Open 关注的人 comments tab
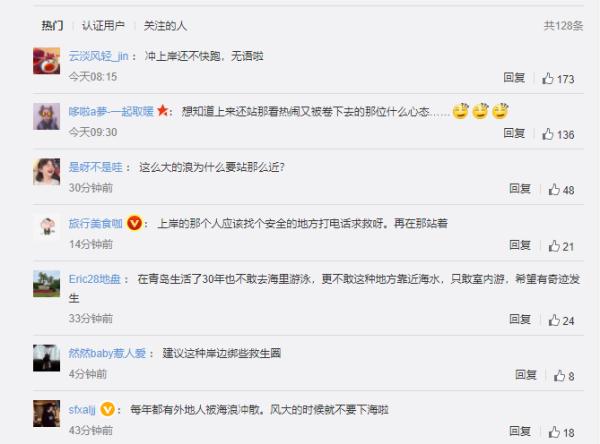 [x=165, y=26]
